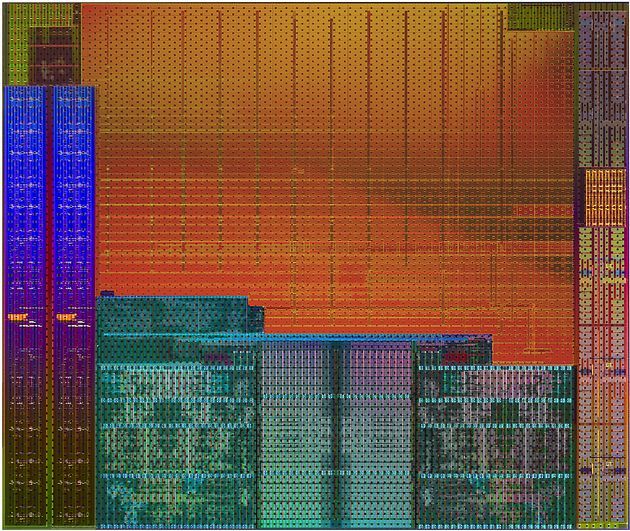Select the second blue vertical column block
This screenshot has height=531, width=630.
[x=74, y=305]
